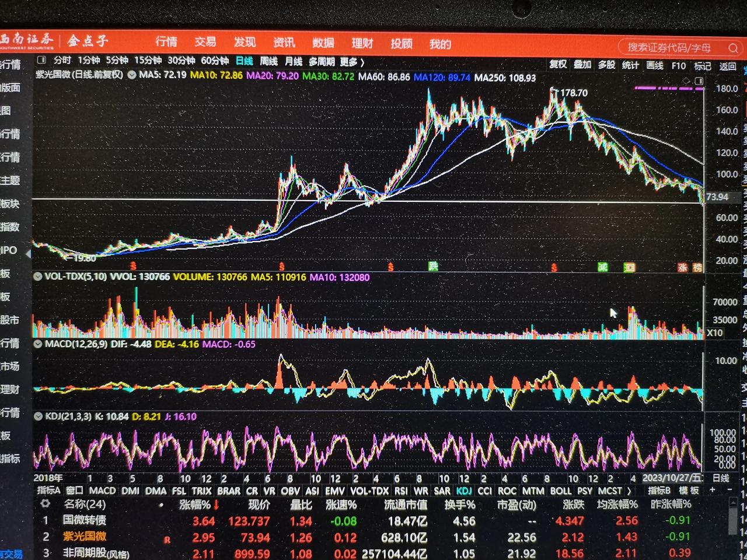Screen dimensions: 747x560
Task: Expand main chart indicator dropdown beside 紫光国微
Action: click(x=132, y=75)
